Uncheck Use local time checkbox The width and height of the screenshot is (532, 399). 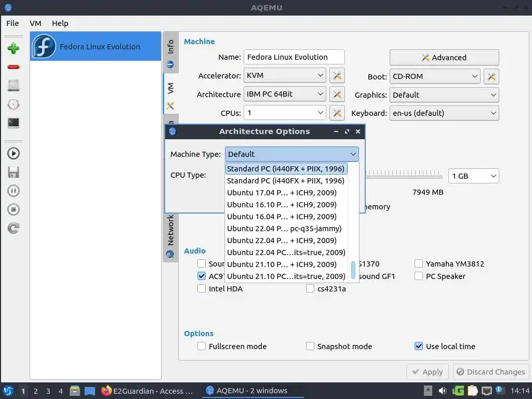point(419,346)
